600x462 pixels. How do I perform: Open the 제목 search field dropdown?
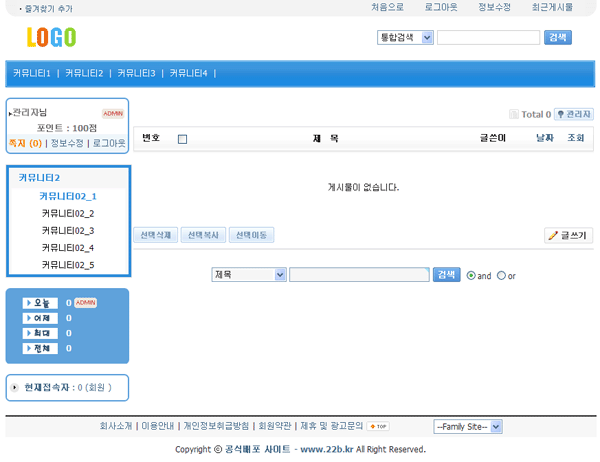coord(249,275)
